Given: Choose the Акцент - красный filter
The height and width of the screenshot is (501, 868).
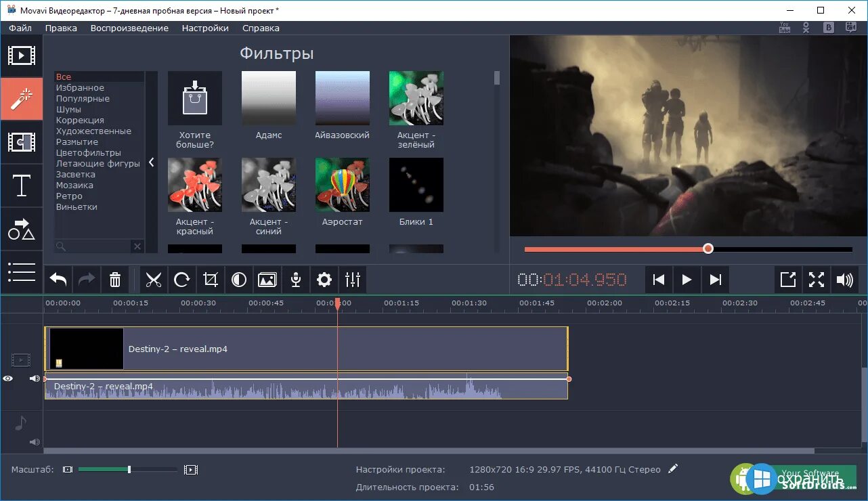Looking at the screenshot, I should 195,186.
